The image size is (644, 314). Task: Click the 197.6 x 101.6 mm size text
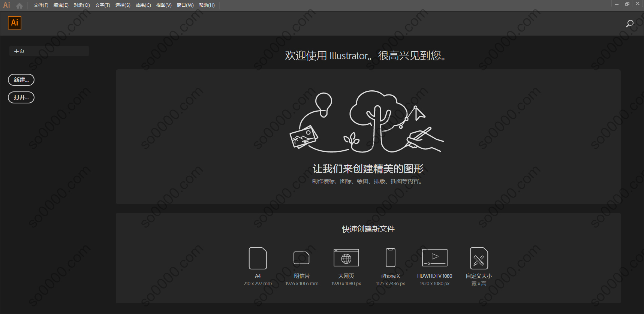(x=302, y=284)
